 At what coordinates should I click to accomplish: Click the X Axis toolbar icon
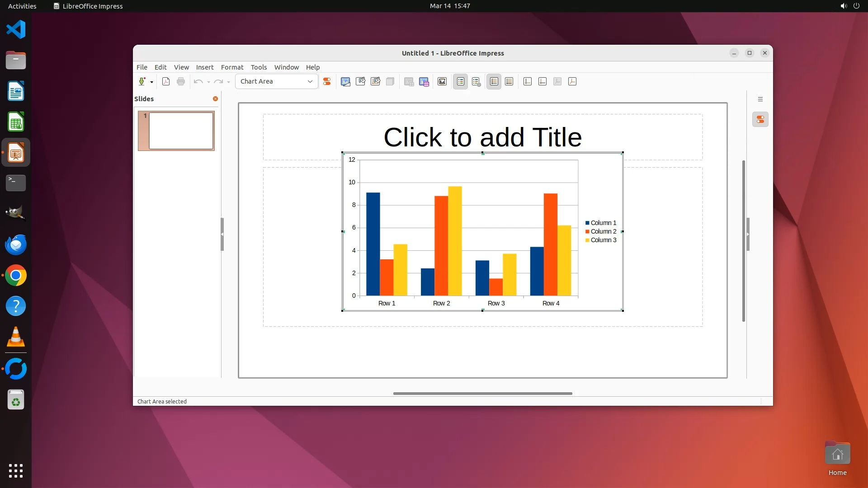click(x=528, y=81)
